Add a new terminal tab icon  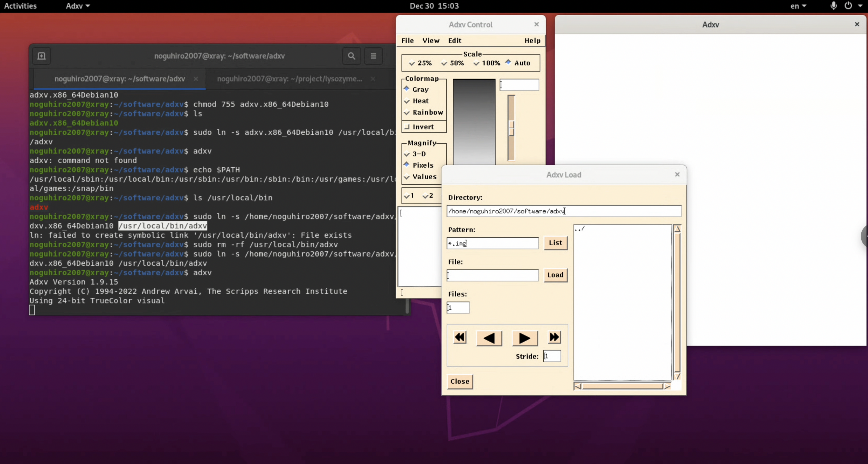[x=42, y=56]
